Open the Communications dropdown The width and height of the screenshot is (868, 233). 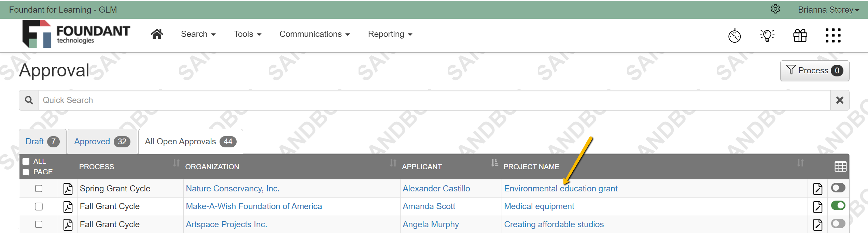coord(314,34)
